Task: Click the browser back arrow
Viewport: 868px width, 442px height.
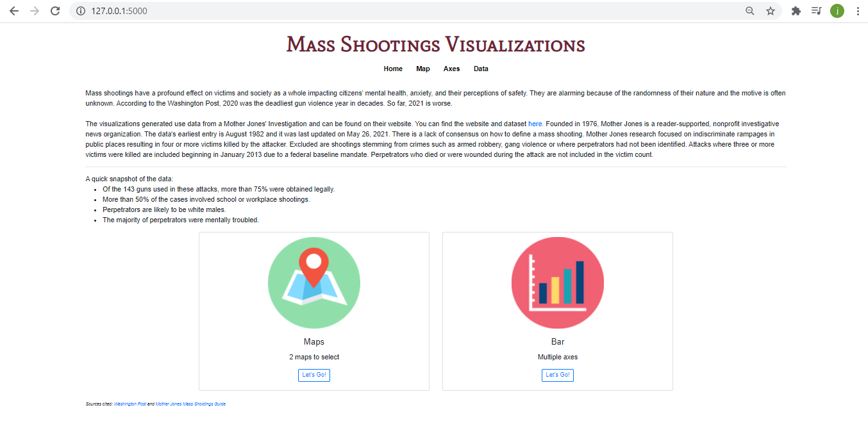Action: click(x=14, y=10)
